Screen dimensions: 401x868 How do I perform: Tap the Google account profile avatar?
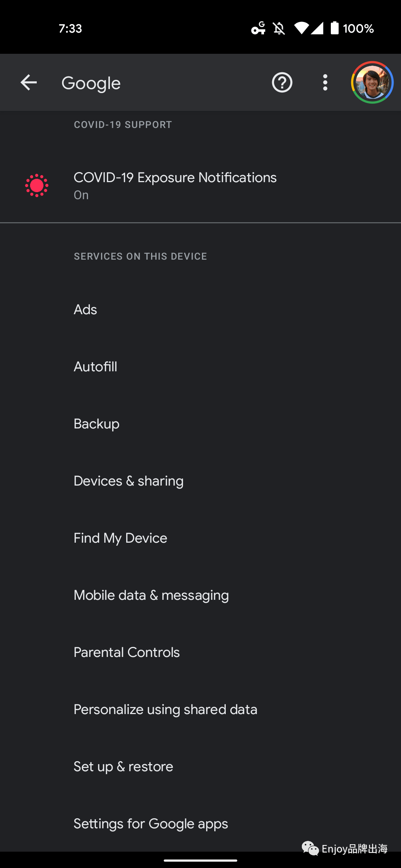(372, 82)
